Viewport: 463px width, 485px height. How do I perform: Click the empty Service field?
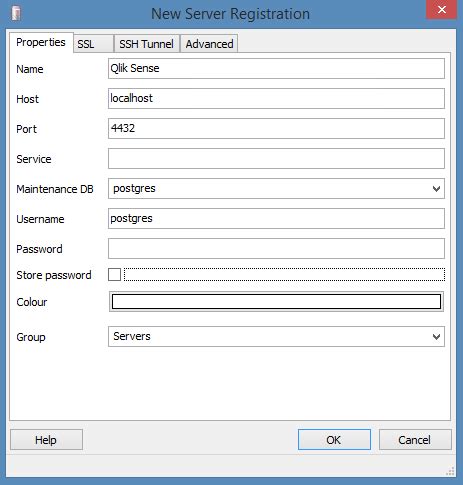[276, 158]
